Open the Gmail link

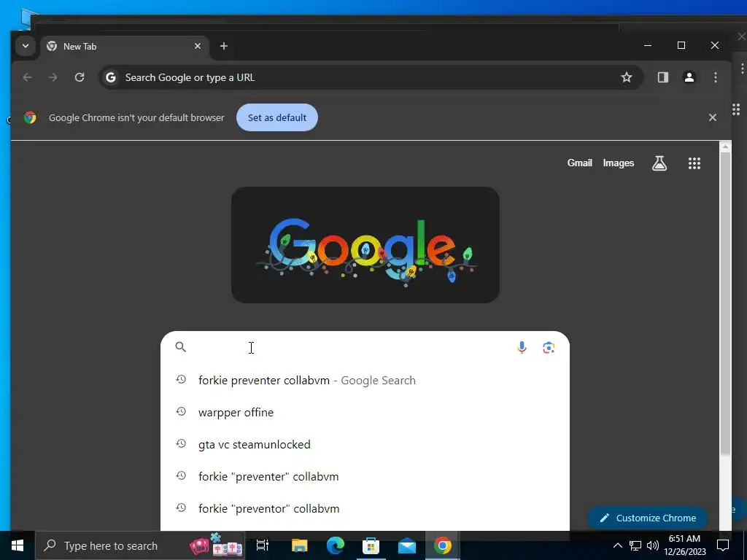pyautogui.click(x=579, y=163)
